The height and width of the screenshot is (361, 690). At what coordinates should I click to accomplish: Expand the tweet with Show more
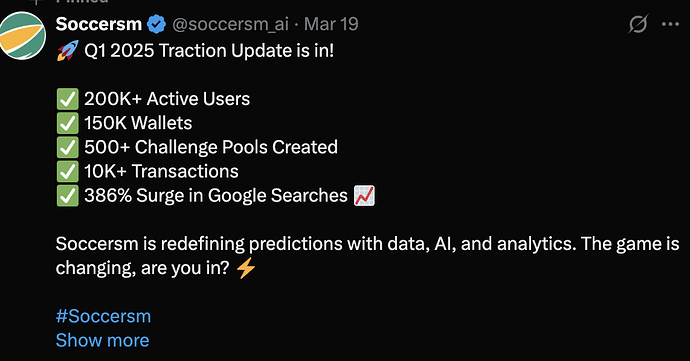[x=103, y=340]
